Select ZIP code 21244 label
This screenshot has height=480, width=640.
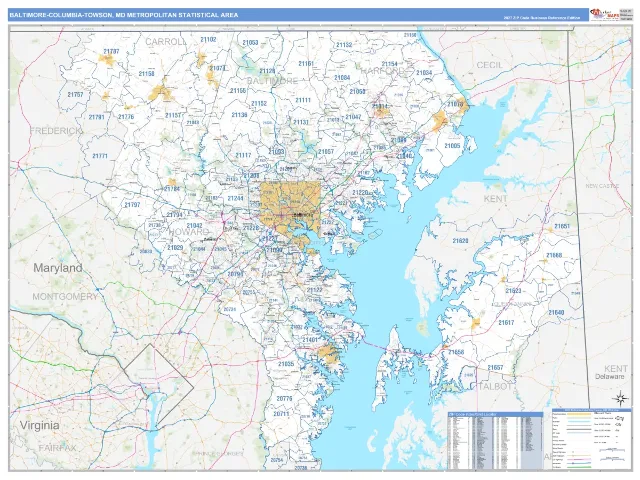[235, 198]
